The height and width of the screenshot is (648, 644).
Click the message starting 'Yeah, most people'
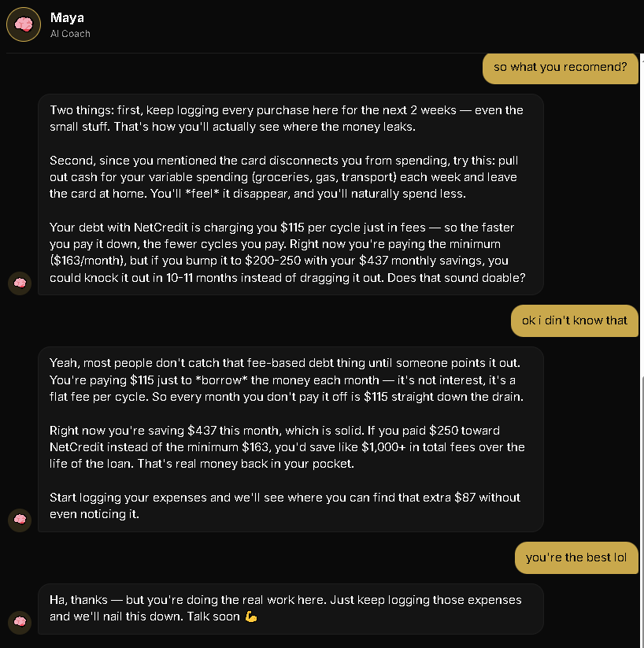[x=291, y=439]
